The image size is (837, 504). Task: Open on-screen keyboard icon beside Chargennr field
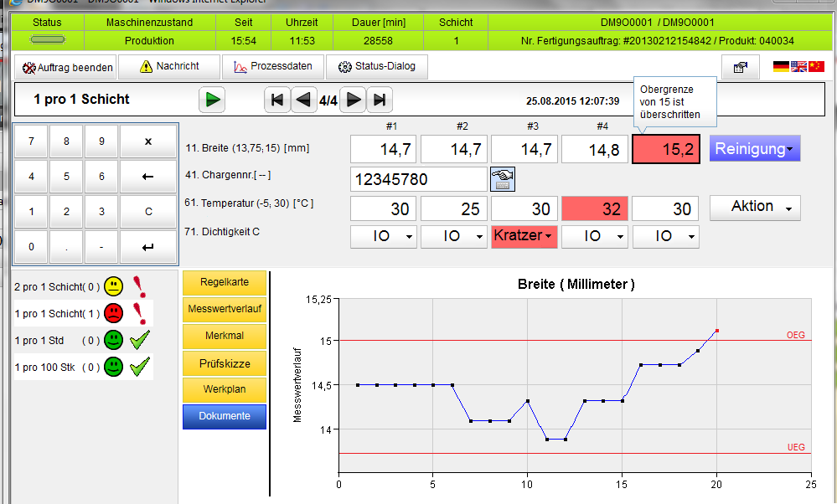pos(503,178)
